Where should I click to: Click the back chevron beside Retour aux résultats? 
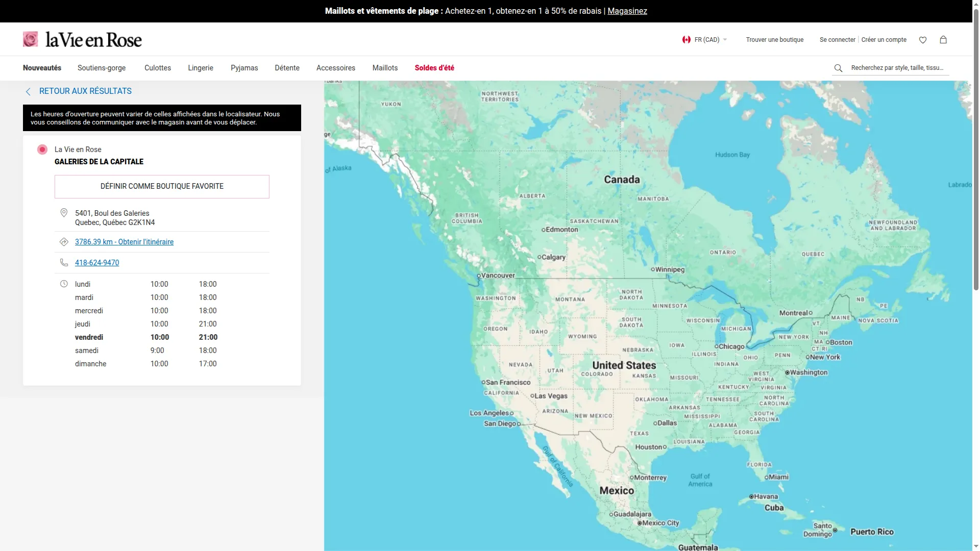click(x=28, y=91)
